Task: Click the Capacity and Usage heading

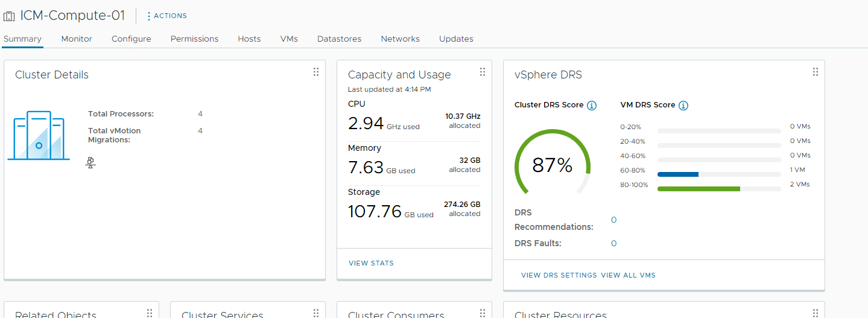Action: click(x=399, y=75)
